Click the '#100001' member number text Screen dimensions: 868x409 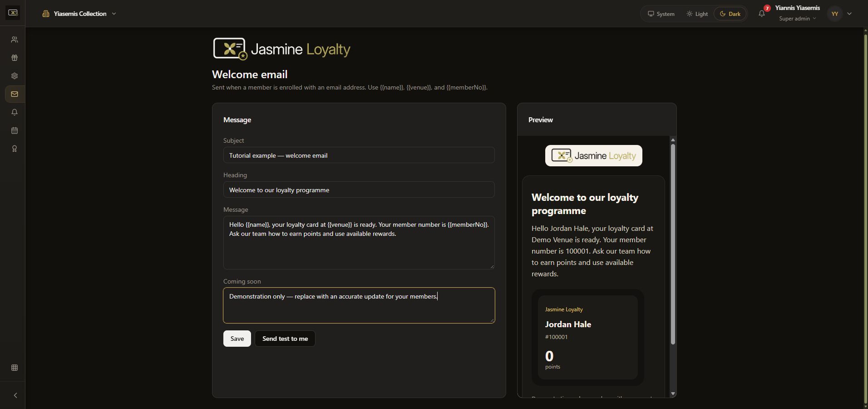point(556,337)
